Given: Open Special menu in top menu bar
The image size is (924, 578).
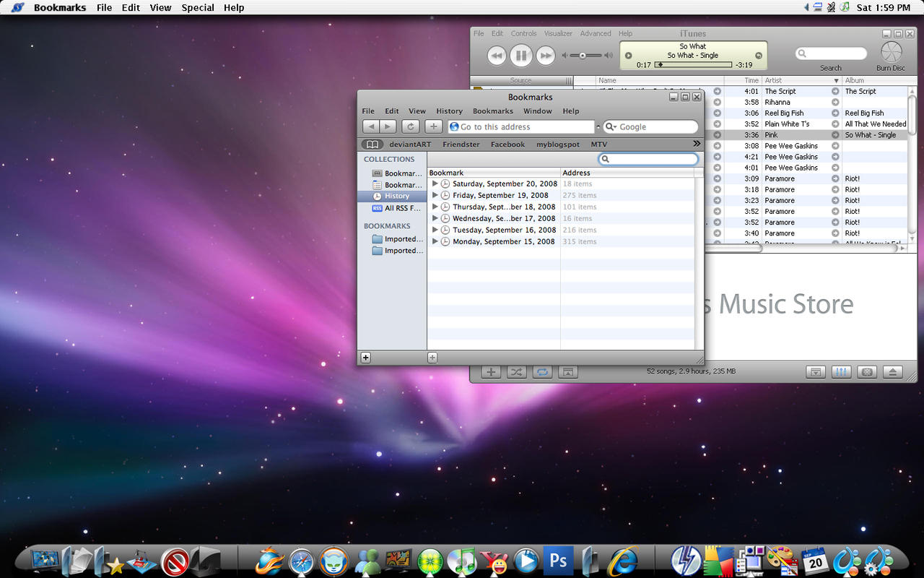Looking at the screenshot, I should point(198,8).
